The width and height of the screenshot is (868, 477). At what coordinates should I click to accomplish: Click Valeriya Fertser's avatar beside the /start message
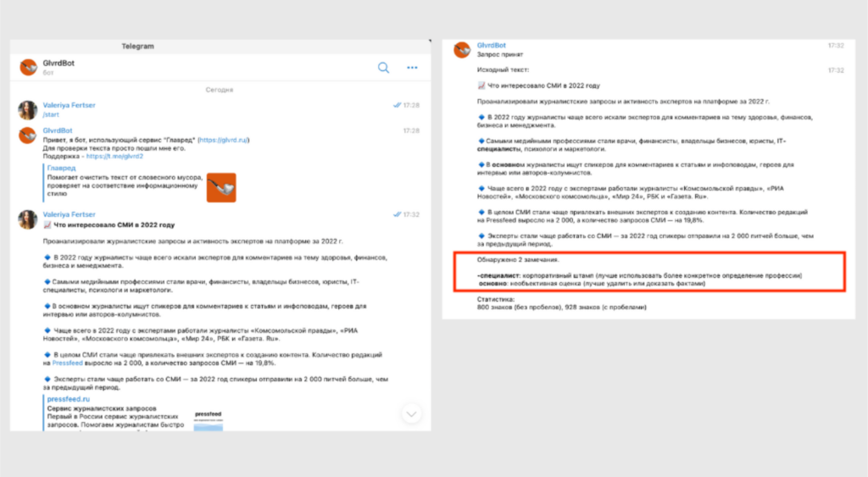coord(28,109)
